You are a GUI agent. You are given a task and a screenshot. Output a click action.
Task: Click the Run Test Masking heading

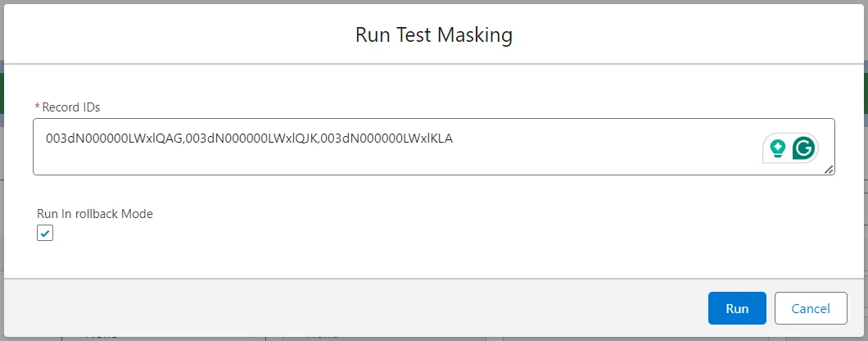click(433, 35)
